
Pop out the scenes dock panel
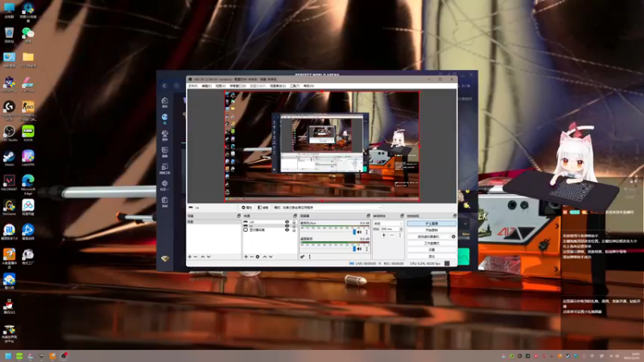(x=238, y=216)
